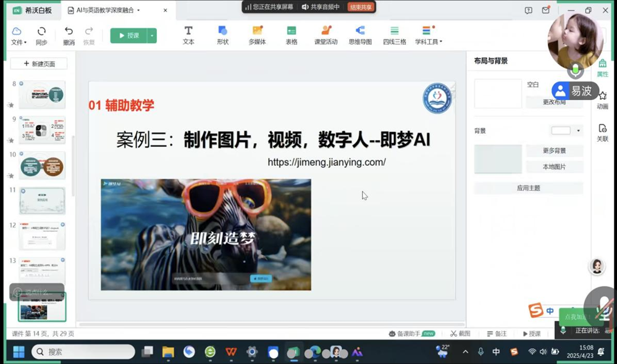Open dropdown arrow beside 授课 button
The height and width of the screenshot is (364, 617).
coord(152,36)
